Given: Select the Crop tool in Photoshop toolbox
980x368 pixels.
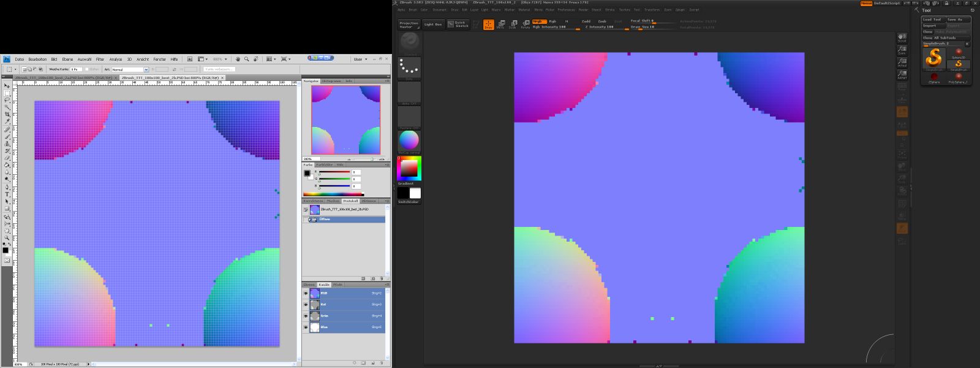Looking at the screenshot, I should click(x=7, y=115).
